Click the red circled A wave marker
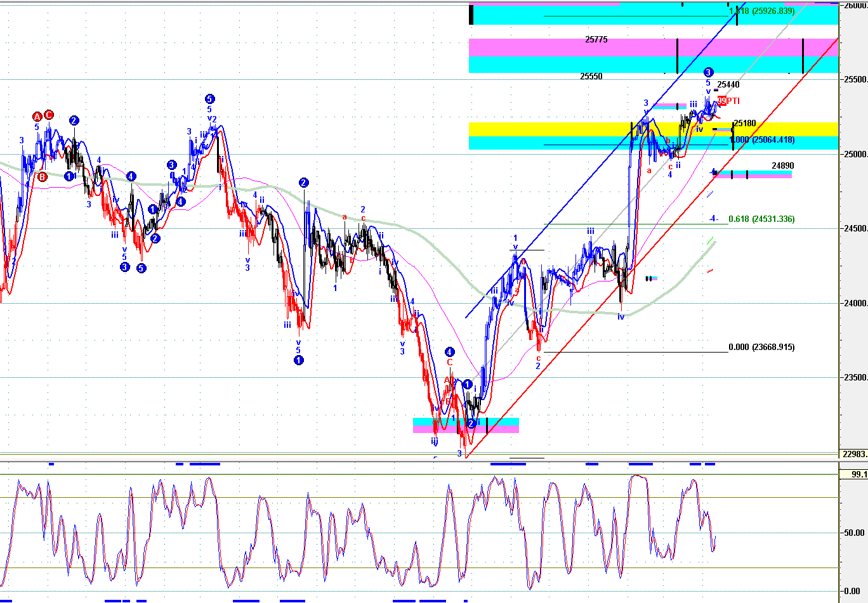Screen dimensions: 868x603 37,117
